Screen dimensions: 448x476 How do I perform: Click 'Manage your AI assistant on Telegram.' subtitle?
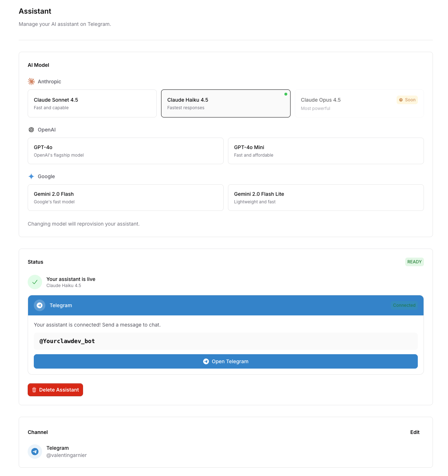[65, 24]
